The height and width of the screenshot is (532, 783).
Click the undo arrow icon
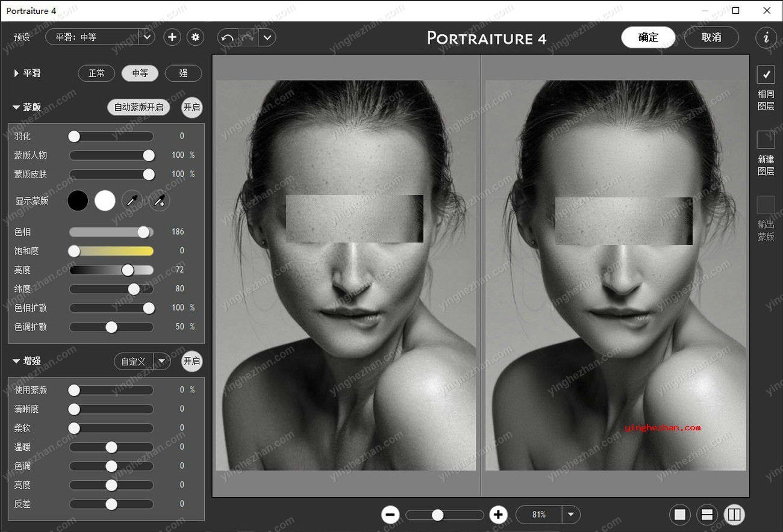228,37
